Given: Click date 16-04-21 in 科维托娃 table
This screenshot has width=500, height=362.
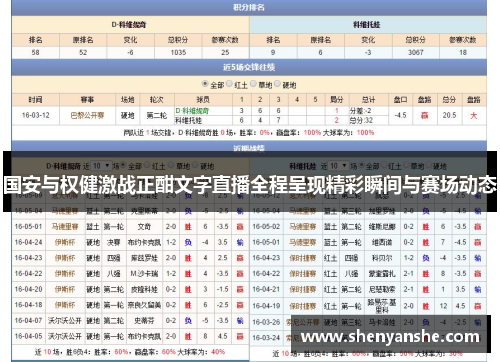Looking at the screenshot, I should click(266, 289).
